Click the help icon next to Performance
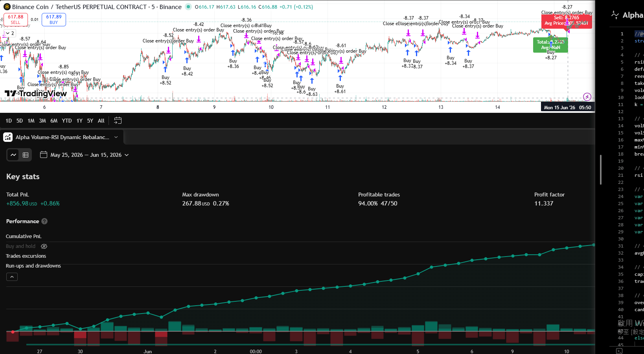The image size is (644, 354). pyautogui.click(x=44, y=221)
